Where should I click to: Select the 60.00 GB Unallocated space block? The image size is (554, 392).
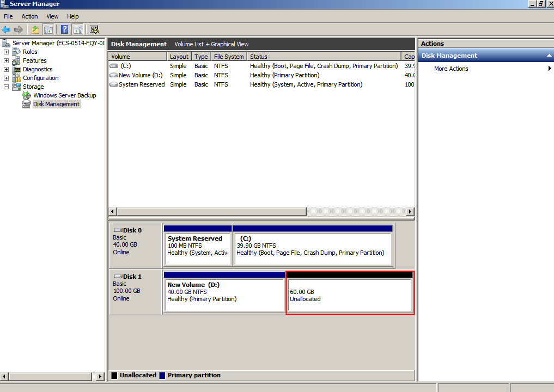[x=350, y=293]
